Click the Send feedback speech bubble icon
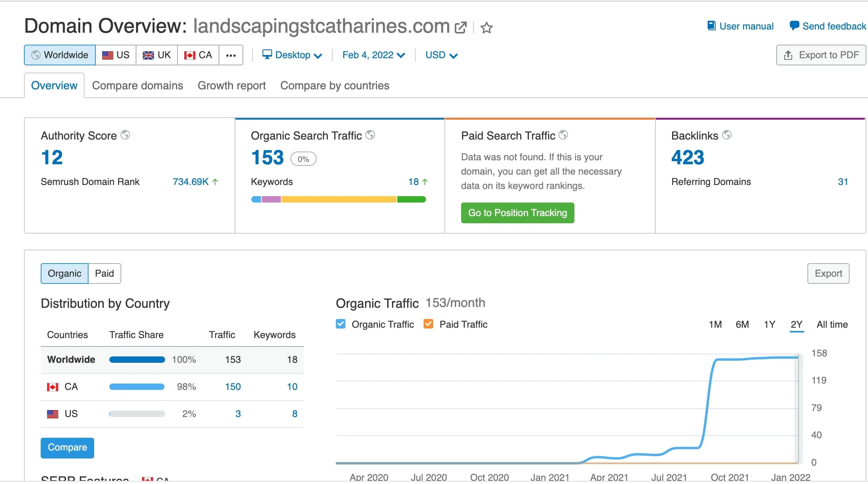Image resolution: width=868 pixels, height=484 pixels. click(x=794, y=26)
